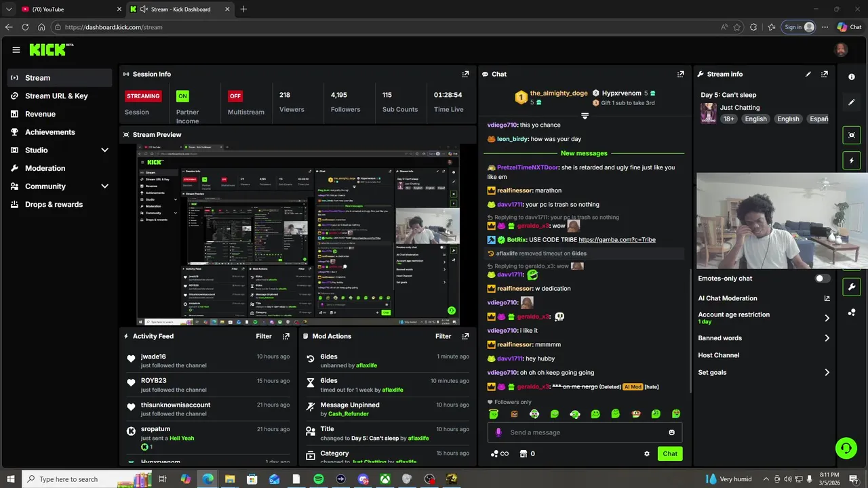868x488 pixels.
Task: Open Xbox app from the taskbar
Action: click(x=385, y=479)
